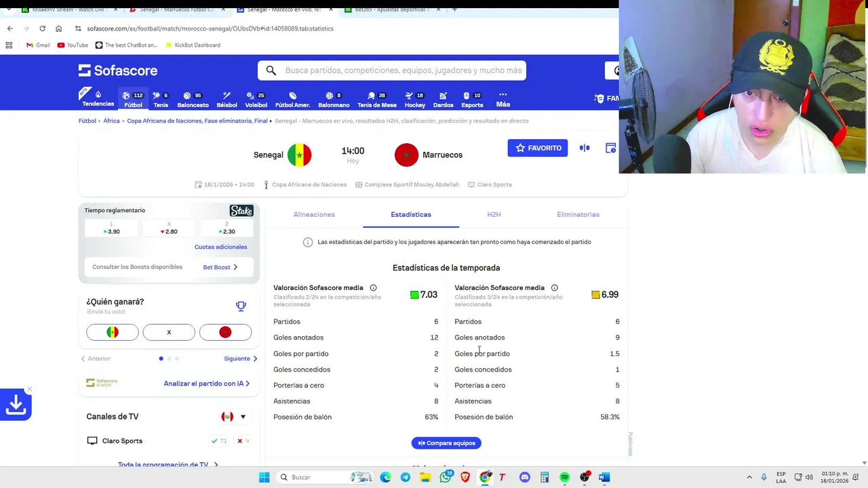Viewport: 868px width, 488px height.
Task: Expand Bet Boost offers
Action: [x=220, y=267]
